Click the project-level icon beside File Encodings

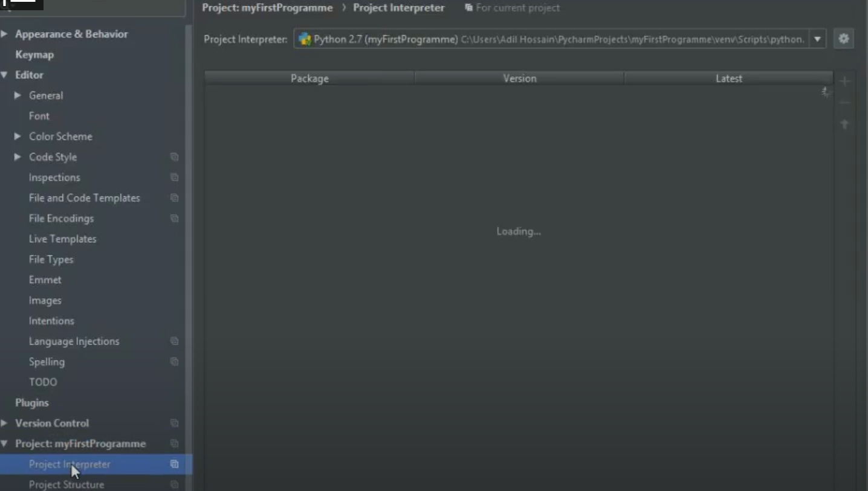tap(174, 219)
